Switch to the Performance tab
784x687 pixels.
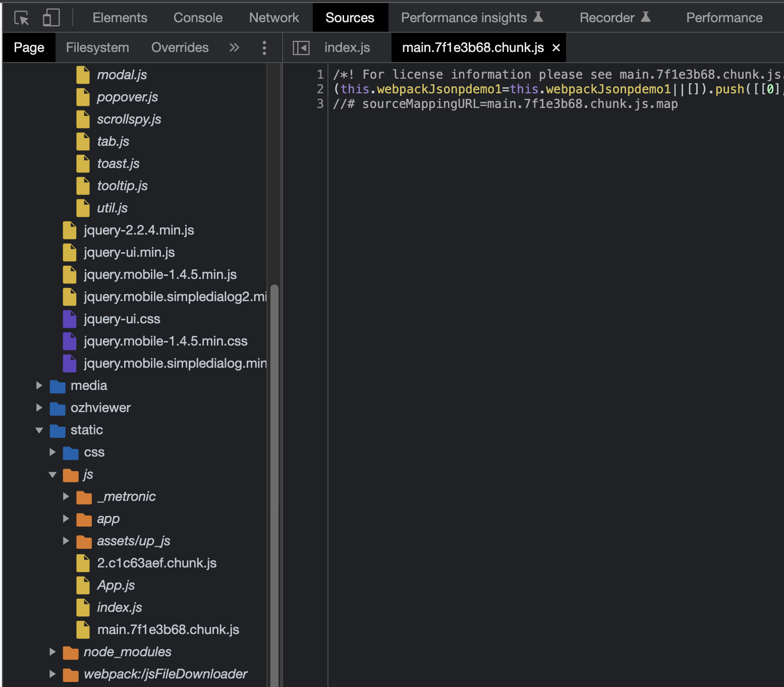click(724, 18)
